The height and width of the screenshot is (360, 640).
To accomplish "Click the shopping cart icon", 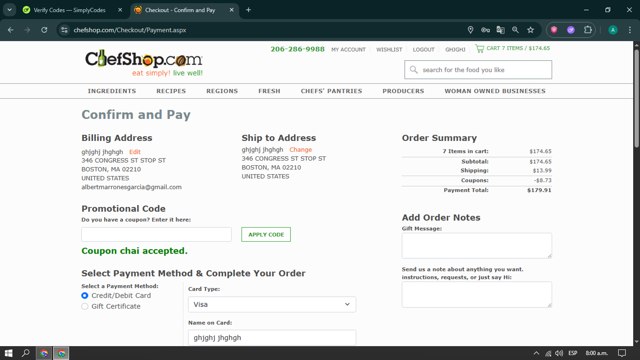I will (x=480, y=49).
